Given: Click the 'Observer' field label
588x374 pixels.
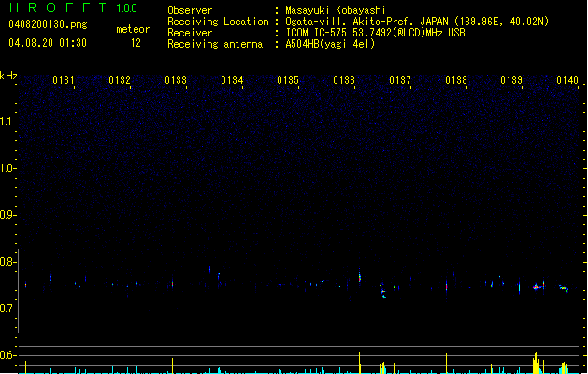Looking at the screenshot, I should [x=190, y=10].
